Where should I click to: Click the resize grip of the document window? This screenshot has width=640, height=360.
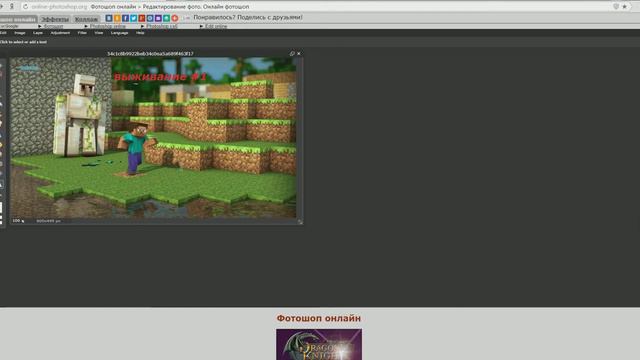(300, 222)
